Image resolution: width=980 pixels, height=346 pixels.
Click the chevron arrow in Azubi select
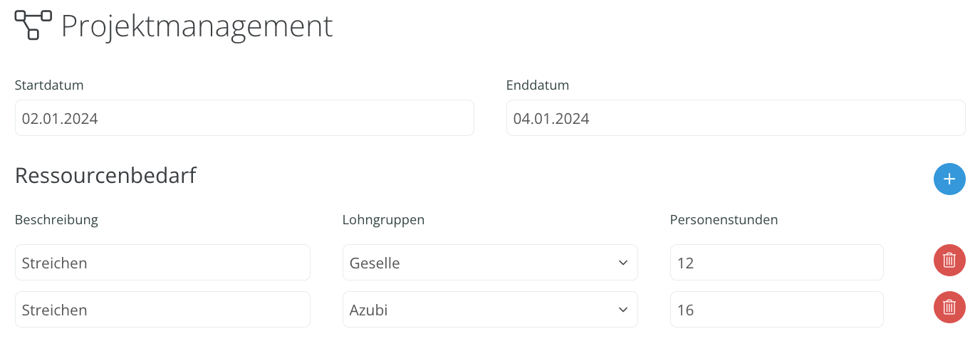click(x=623, y=310)
